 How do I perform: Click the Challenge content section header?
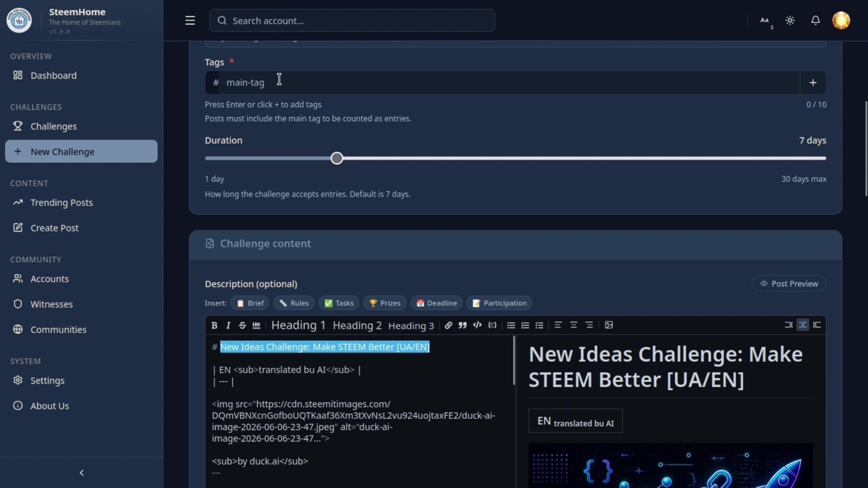(x=515, y=244)
